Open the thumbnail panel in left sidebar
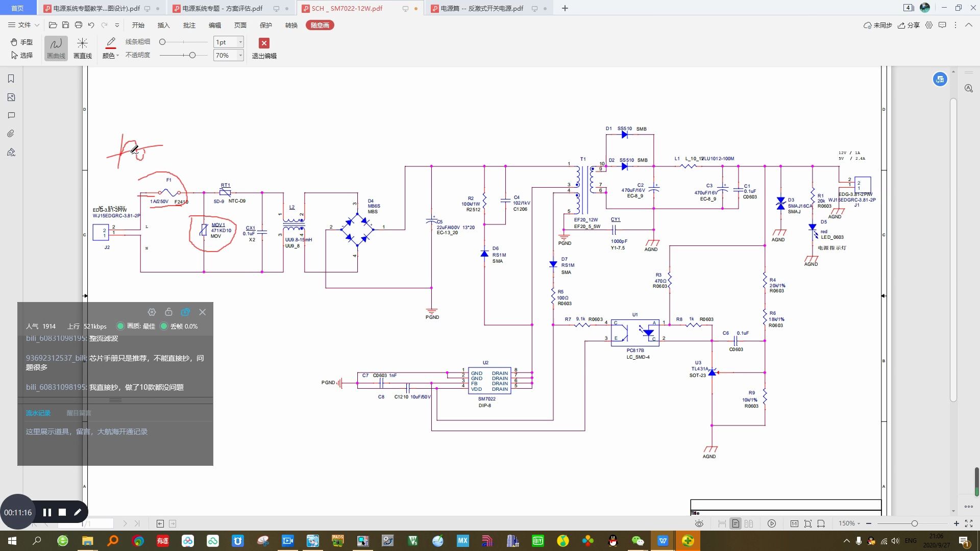Image resolution: width=980 pixels, height=551 pixels. 11,97
